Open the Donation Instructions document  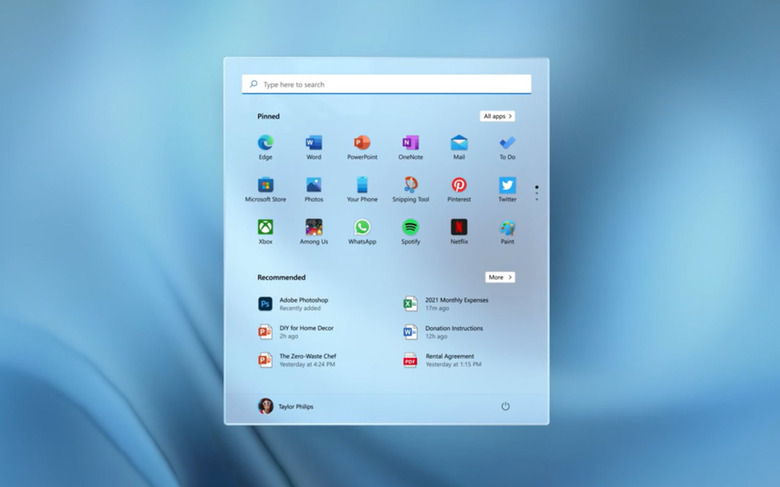click(x=443, y=332)
